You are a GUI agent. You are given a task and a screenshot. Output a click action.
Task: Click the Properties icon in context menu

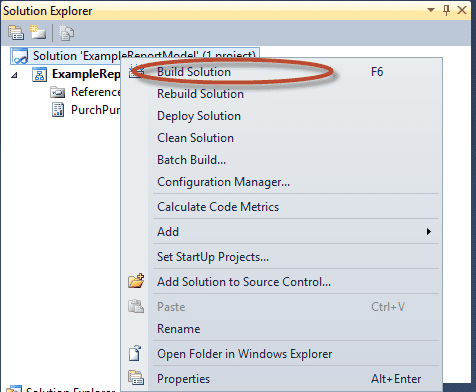[x=136, y=378]
